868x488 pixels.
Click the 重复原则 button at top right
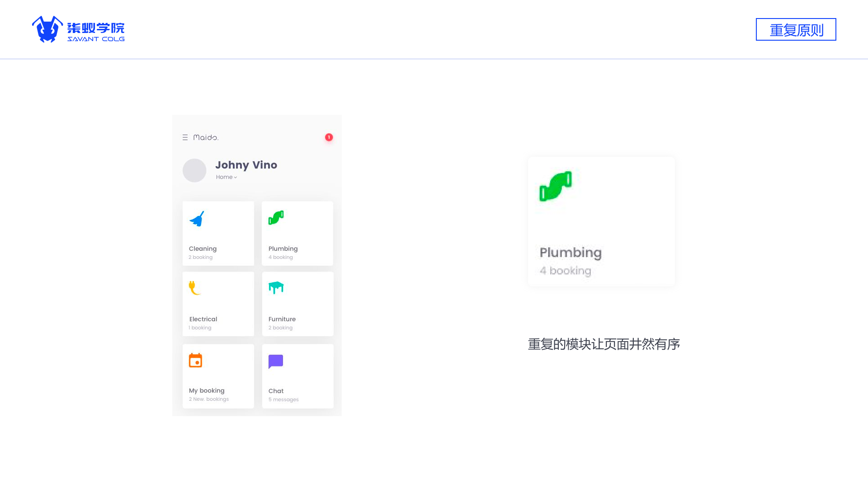796,29
